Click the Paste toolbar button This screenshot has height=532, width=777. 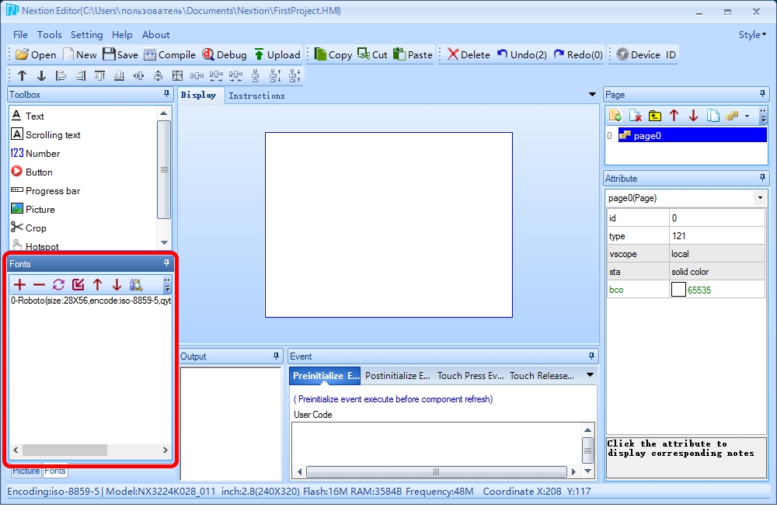click(413, 54)
